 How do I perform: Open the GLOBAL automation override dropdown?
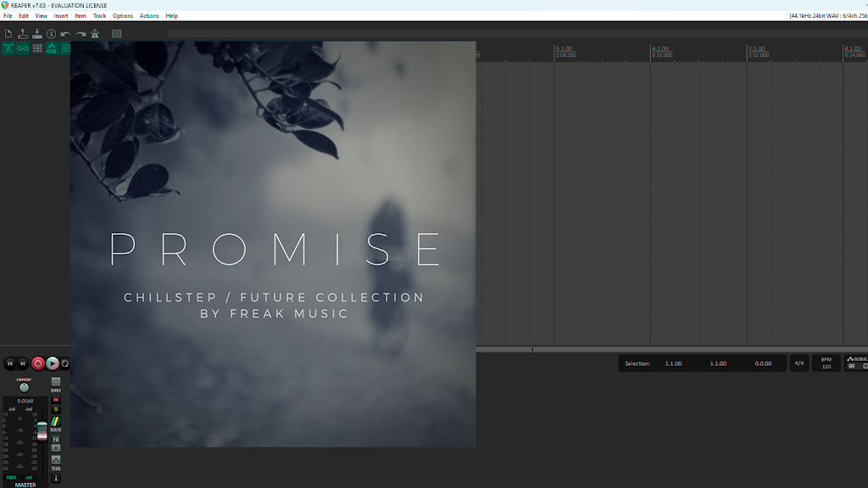(x=856, y=363)
